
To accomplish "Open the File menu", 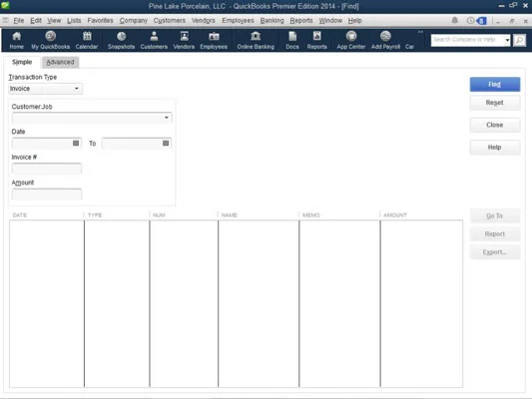I will click(x=19, y=20).
